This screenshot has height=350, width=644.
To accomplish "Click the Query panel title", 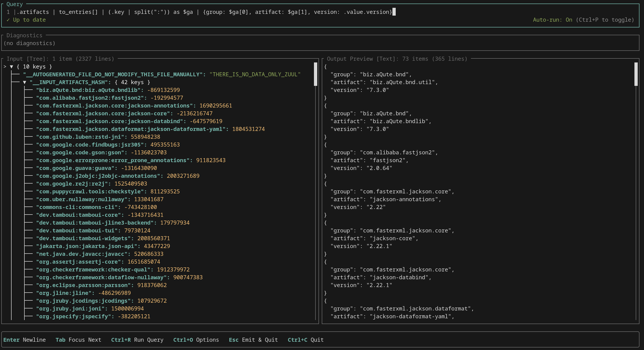I will [14, 4].
